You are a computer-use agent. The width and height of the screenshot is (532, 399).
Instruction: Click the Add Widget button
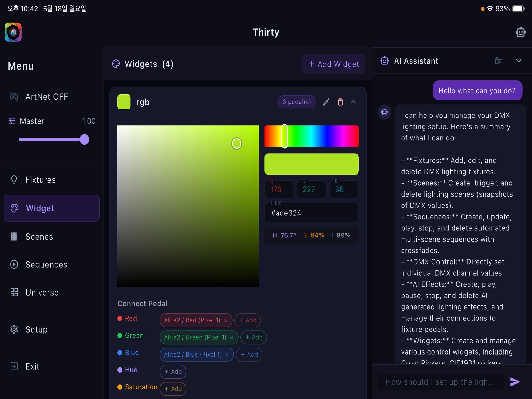tap(333, 64)
